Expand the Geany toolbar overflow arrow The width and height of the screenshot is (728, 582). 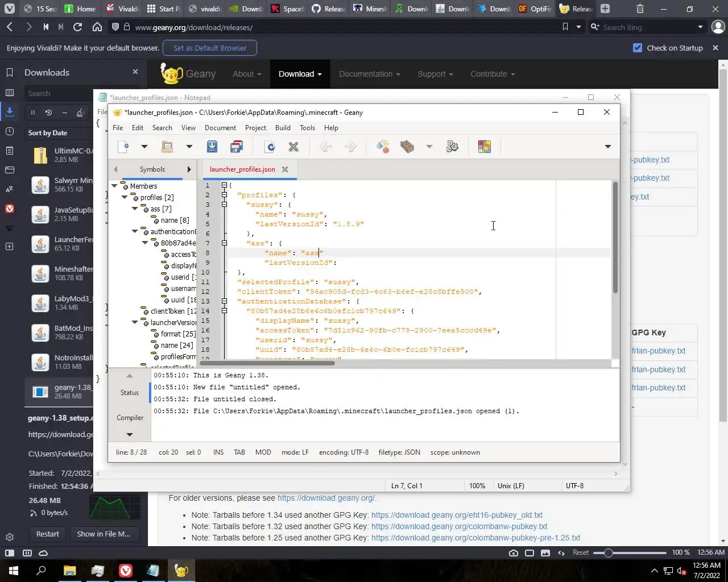[x=607, y=147]
